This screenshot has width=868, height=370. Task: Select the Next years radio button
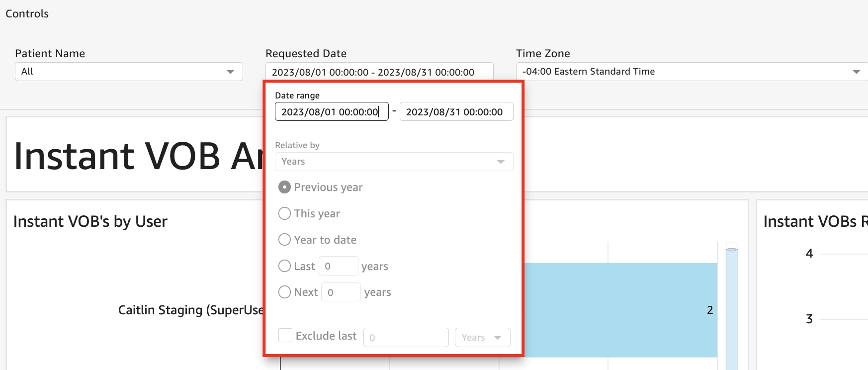pos(284,292)
